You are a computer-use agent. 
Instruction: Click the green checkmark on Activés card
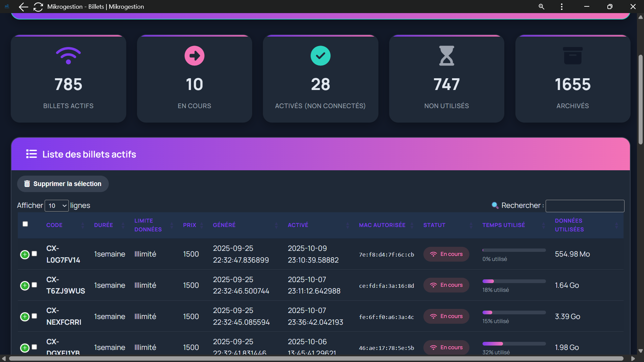coord(320,55)
